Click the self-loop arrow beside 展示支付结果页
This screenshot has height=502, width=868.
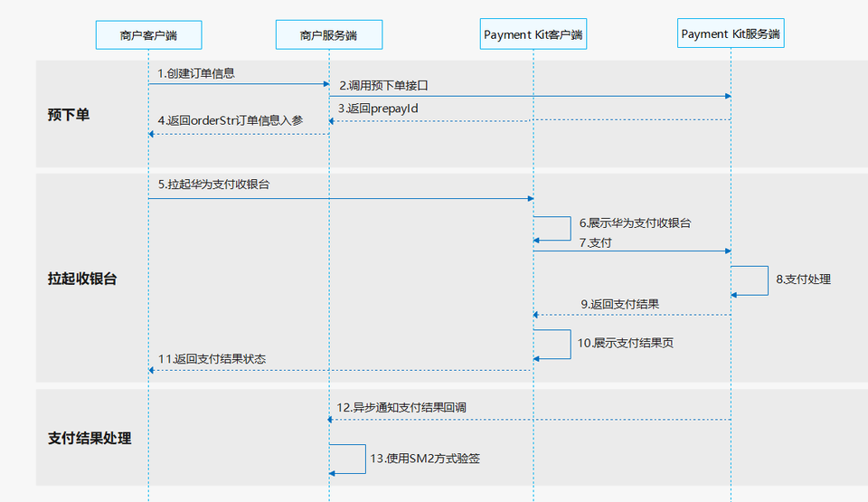[552, 345]
